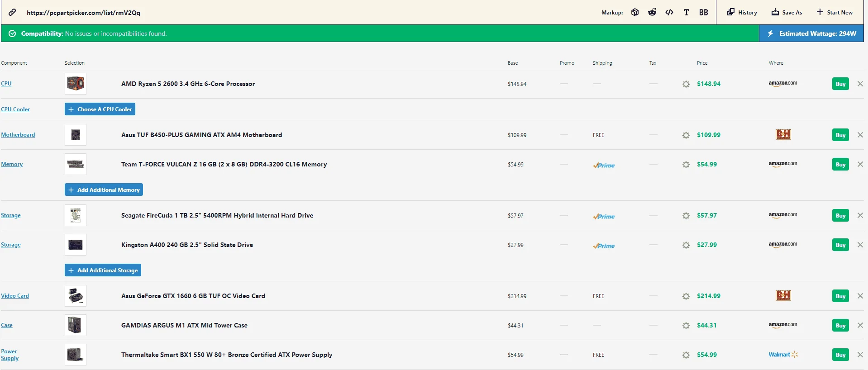Remove the Thermaltake Smart BX1 power supply

coord(860,355)
